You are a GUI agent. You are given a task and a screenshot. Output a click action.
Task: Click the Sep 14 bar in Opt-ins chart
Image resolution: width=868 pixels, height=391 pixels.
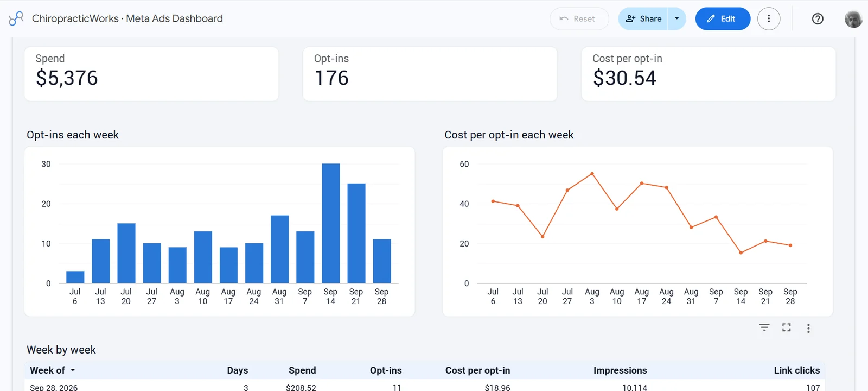point(331,223)
